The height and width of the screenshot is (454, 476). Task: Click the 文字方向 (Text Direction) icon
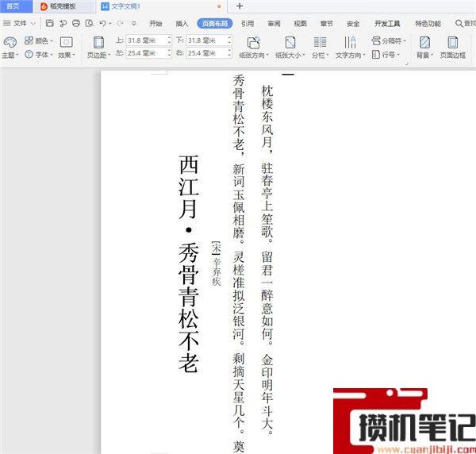(350, 43)
